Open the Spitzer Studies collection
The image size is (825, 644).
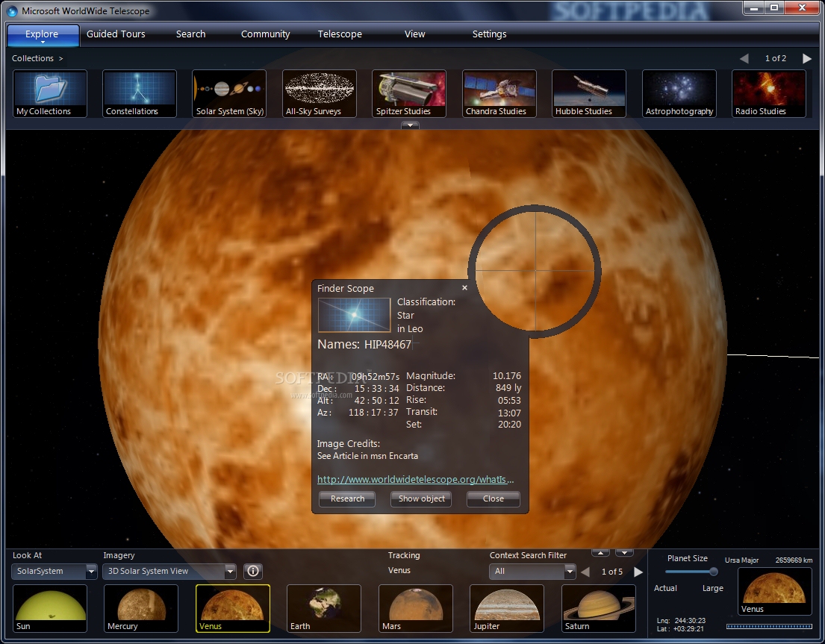409,93
